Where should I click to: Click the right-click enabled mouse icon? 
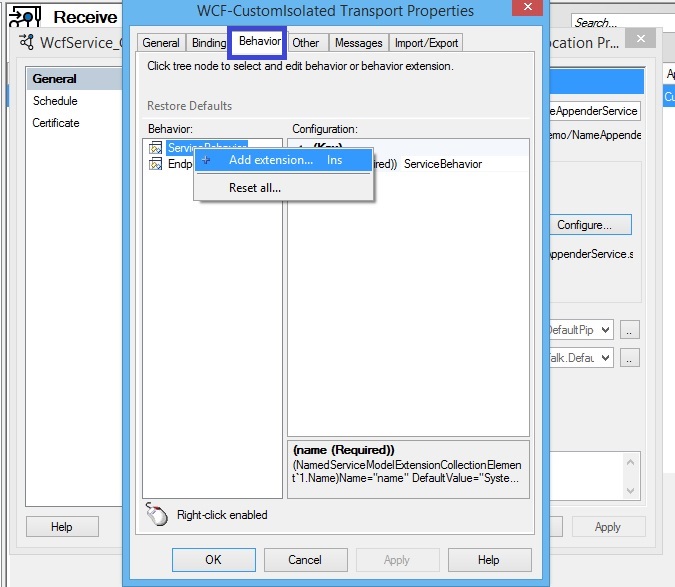pyautogui.click(x=157, y=514)
